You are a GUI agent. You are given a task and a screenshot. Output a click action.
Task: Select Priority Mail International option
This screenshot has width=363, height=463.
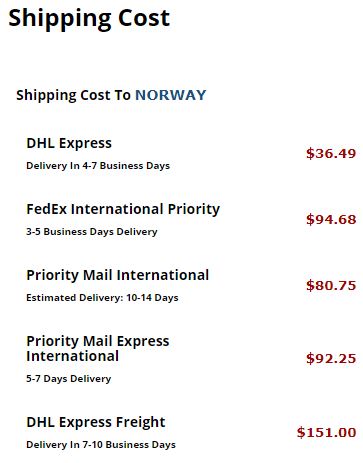click(117, 275)
